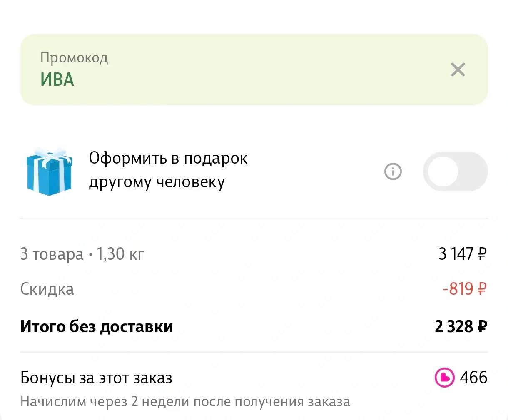Screen dimensions: 508x420
Task: Click the ruble sign beside 2 328 total
Action: [x=482, y=327]
